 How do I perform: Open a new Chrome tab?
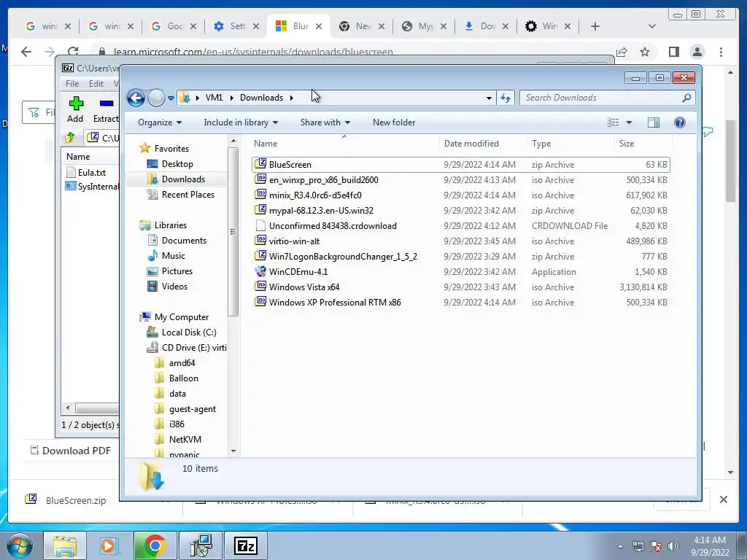[x=595, y=26]
